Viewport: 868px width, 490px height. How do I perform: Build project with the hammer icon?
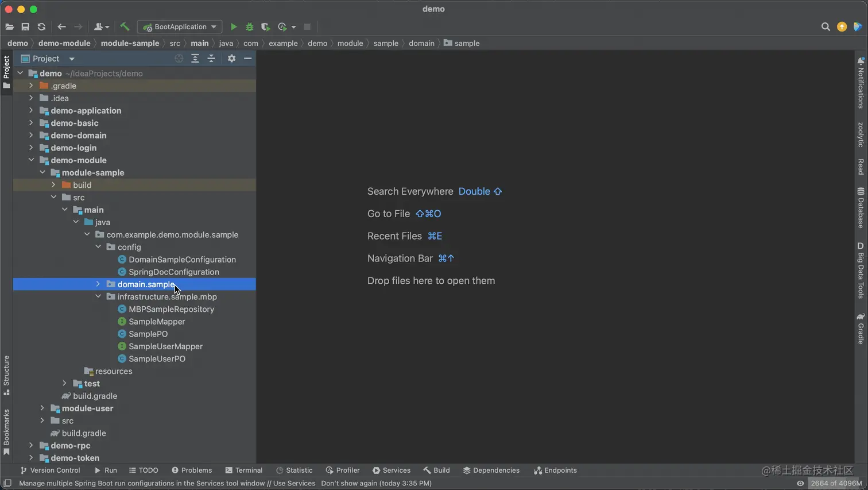coord(125,27)
